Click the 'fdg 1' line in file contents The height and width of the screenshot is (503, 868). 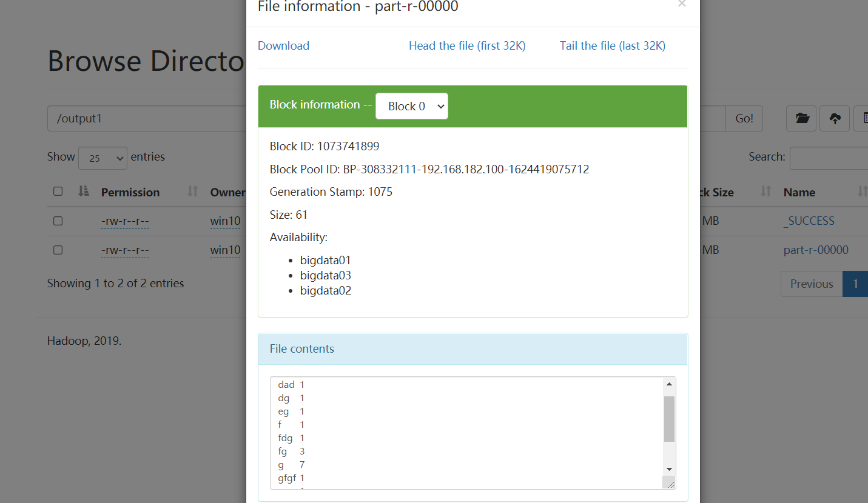click(291, 438)
